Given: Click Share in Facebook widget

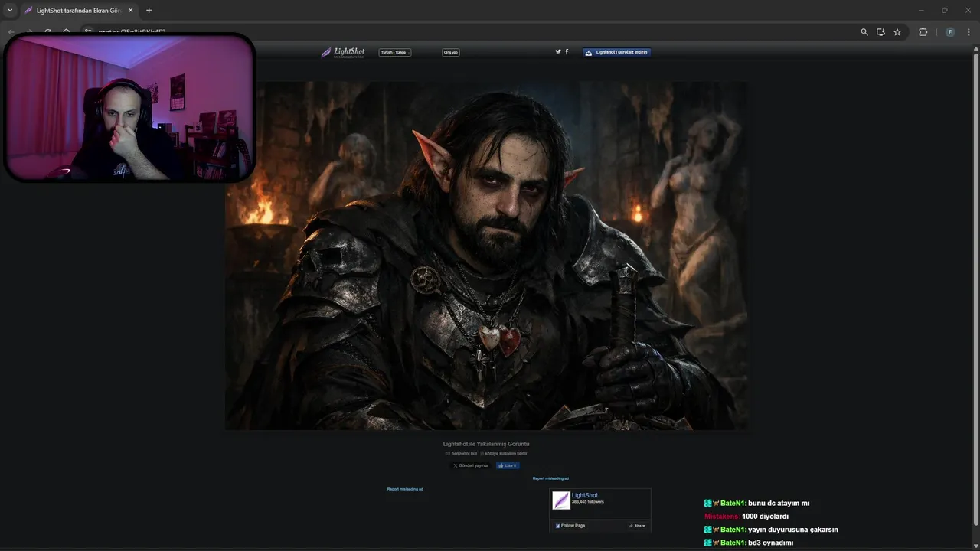Looking at the screenshot, I should (x=637, y=526).
